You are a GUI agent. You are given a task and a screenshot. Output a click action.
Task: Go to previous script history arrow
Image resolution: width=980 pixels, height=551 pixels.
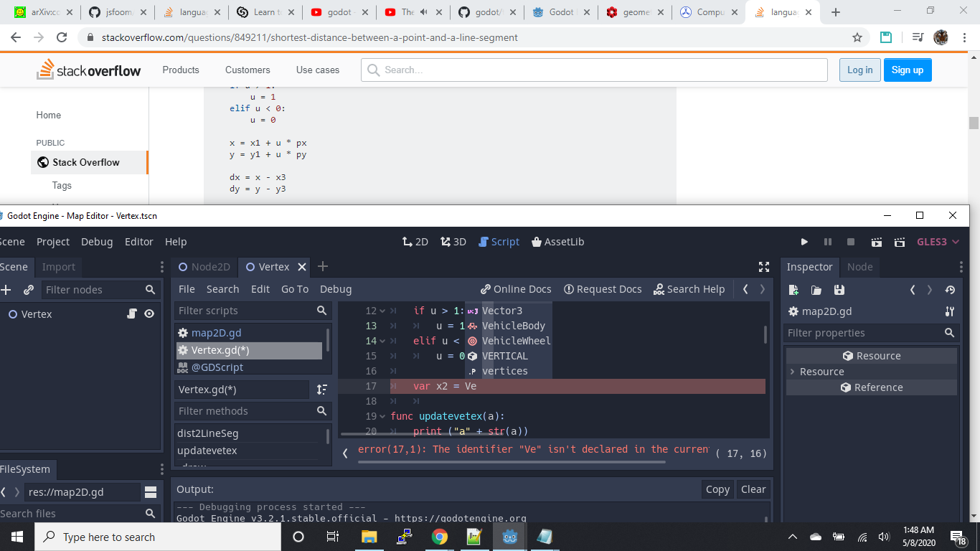745,289
